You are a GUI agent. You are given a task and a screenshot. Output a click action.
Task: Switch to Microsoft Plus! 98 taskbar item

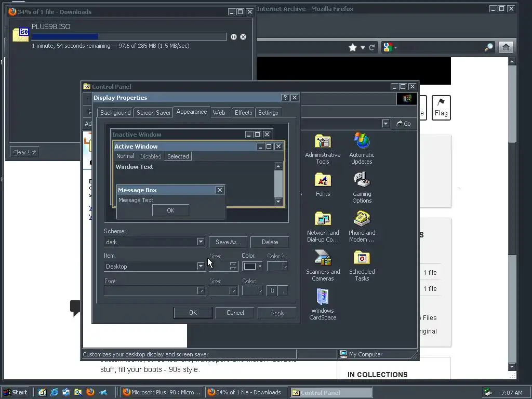(162, 392)
